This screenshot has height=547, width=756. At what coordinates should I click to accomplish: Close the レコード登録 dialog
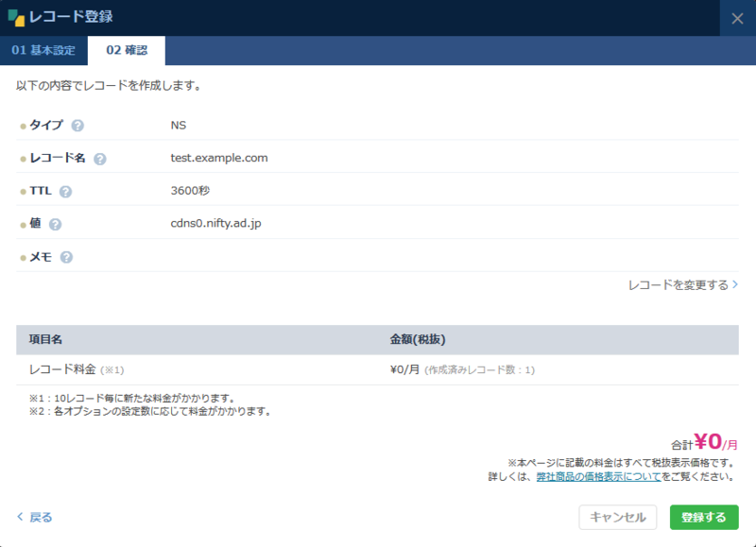tap(737, 18)
